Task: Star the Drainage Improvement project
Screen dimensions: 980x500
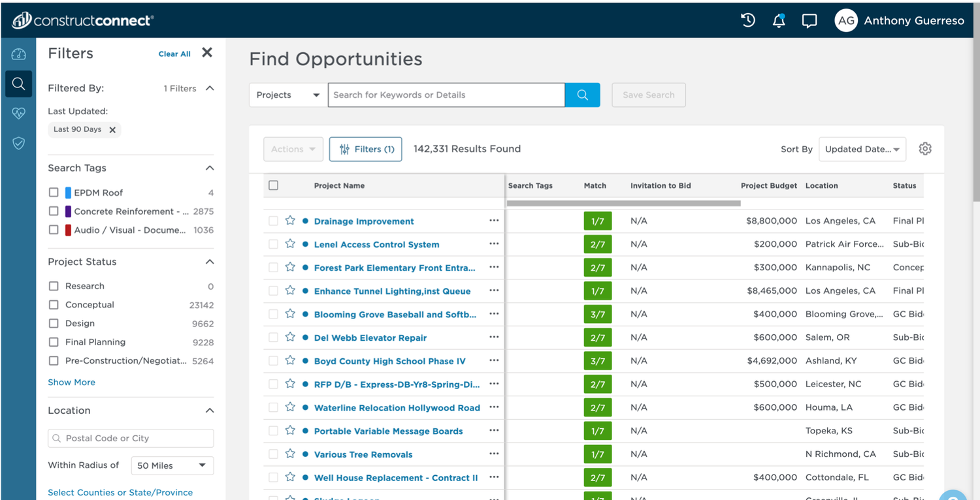Action: coord(290,221)
